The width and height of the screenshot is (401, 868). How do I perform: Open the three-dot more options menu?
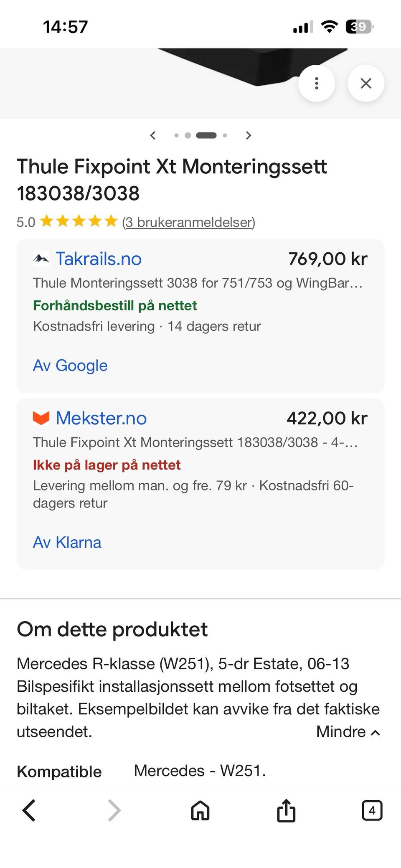tap(317, 83)
